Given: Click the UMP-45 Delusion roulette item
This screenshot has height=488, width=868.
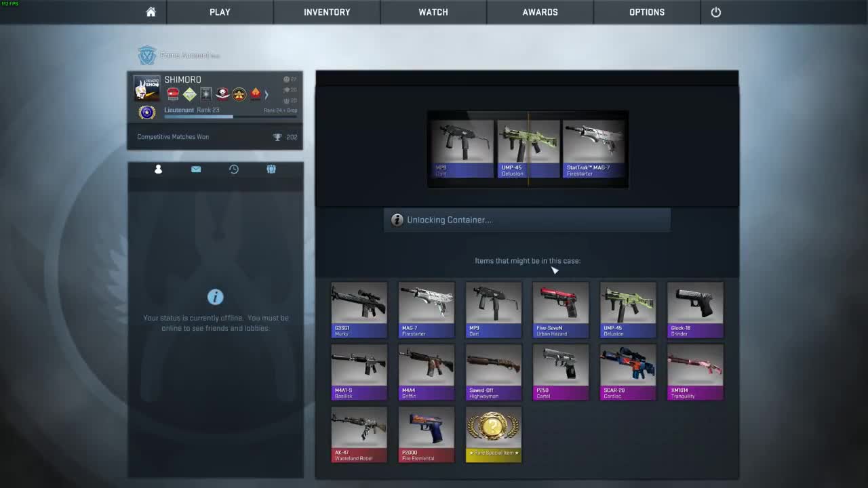Looking at the screenshot, I should point(528,149).
